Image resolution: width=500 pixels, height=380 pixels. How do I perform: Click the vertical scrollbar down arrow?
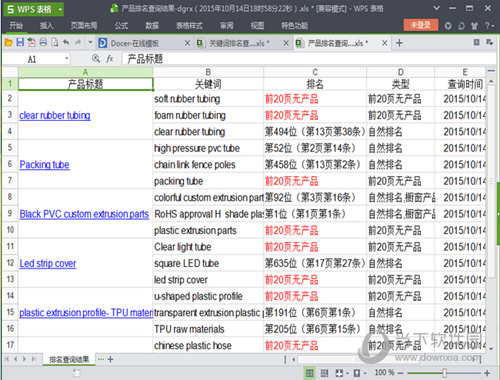491,348
